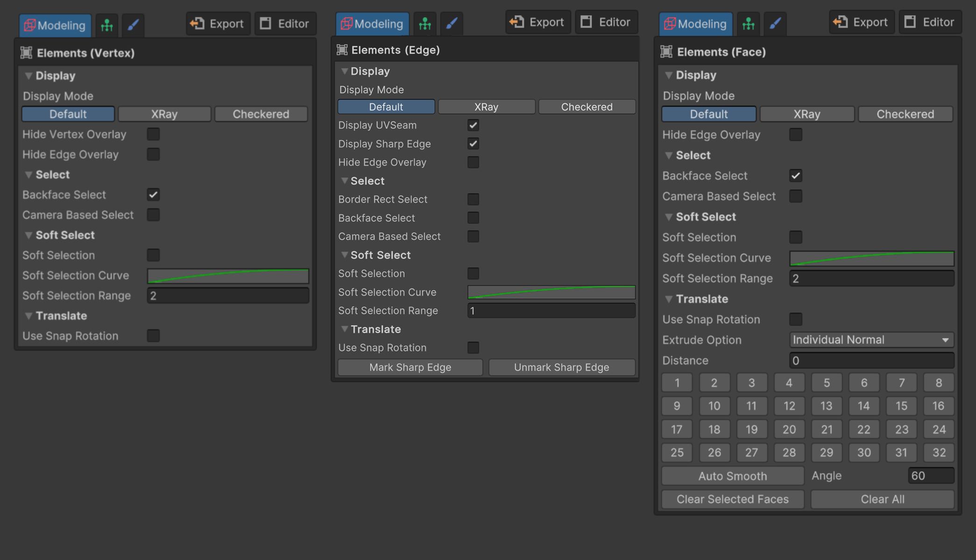Collapse Select section in Vertex panel
Image resolution: width=976 pixels, height=560 pixels.
[28, 175]
